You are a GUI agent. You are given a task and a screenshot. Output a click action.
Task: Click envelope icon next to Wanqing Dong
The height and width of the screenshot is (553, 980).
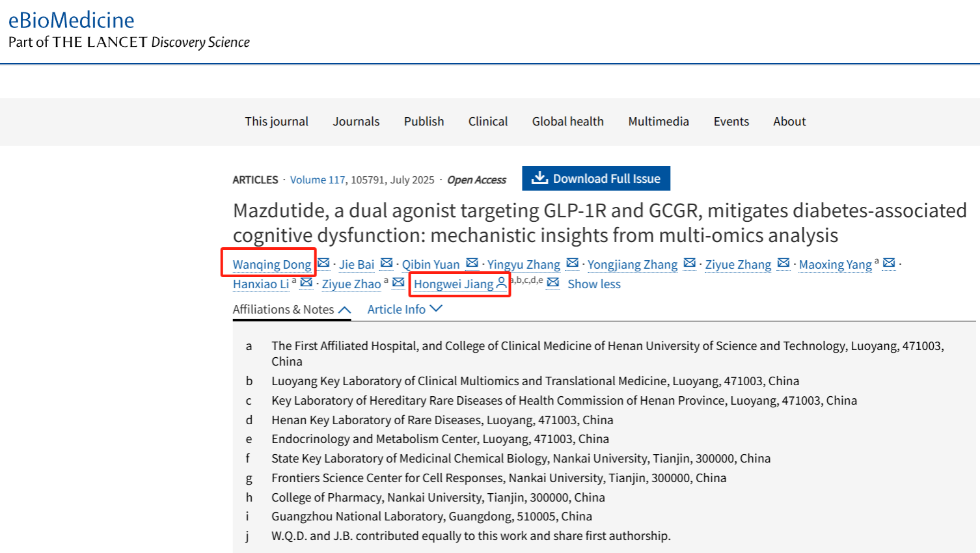pos(323,263)
